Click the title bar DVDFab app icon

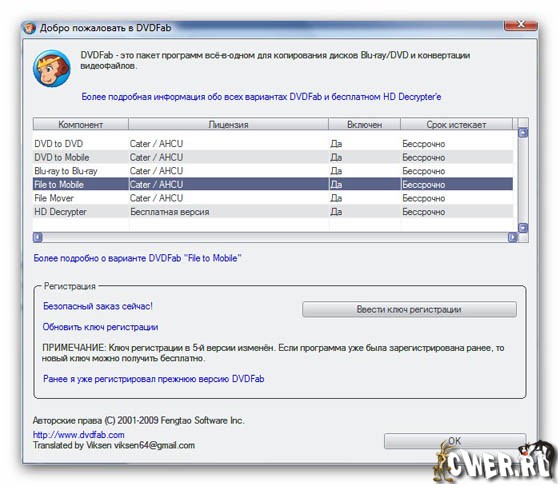[x=30, y=28]
